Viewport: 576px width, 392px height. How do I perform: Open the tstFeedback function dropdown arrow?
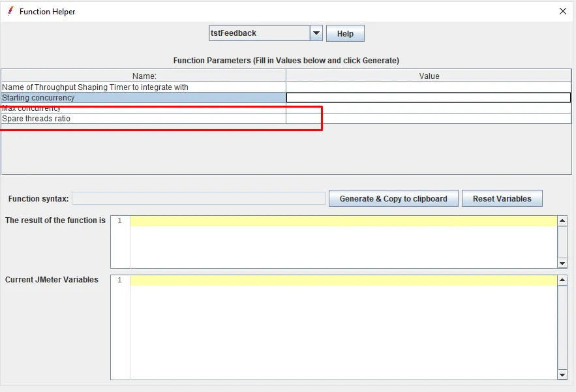pos(316,33)
